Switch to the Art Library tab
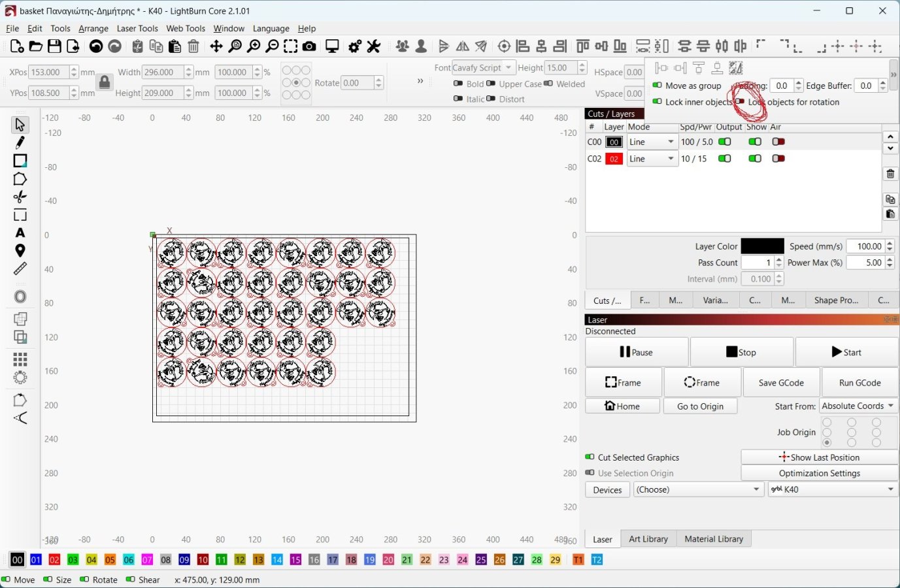The image size is (900, 588). click(648, 539)
